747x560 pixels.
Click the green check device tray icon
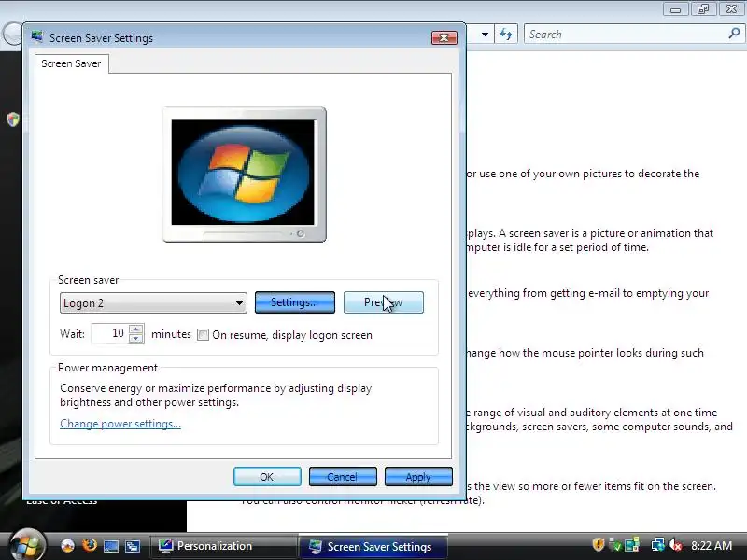(x=615, y=545)
